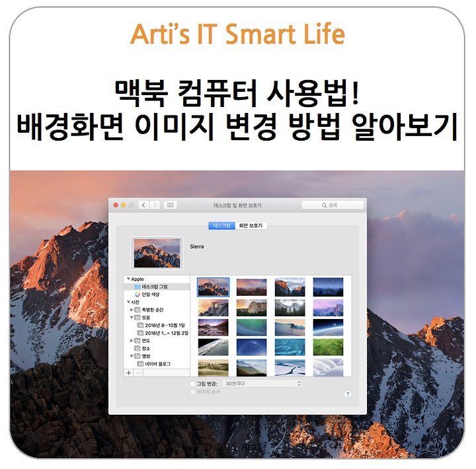Image resolution: width=476 pixels, height=469 pixels.
Task: Click the current Sierra wallpaper preview
Action: coord(157,253)
